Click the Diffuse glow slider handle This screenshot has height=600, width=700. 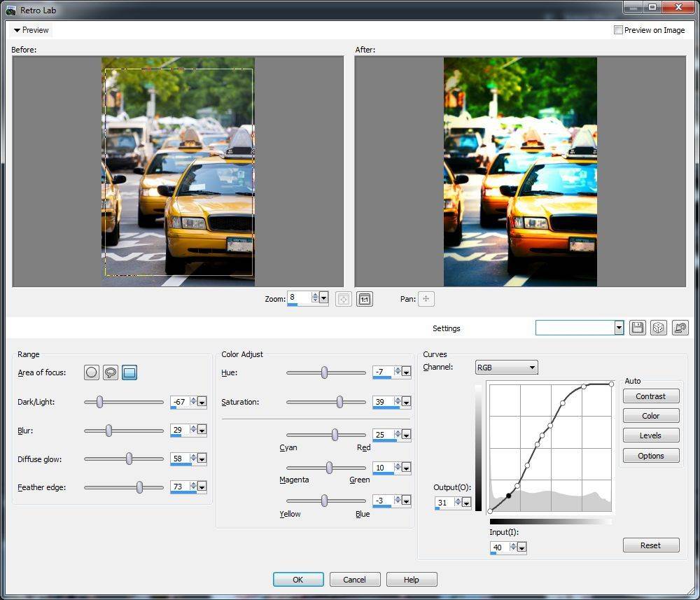coord(129,459)
